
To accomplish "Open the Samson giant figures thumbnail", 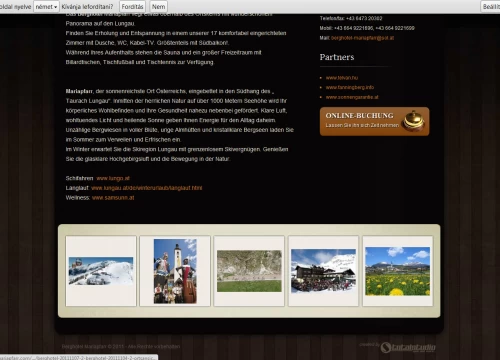I will coord(175,271).
